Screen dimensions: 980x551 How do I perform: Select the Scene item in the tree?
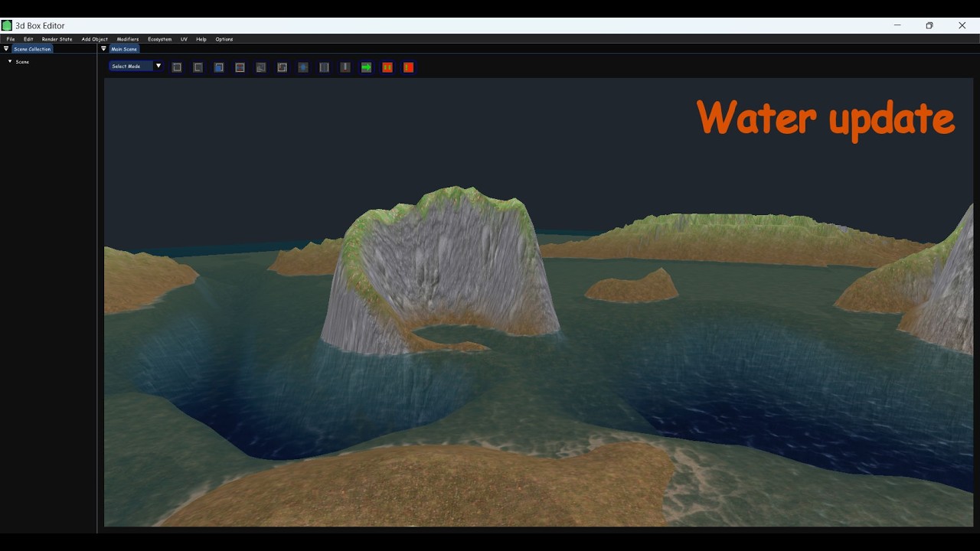[22, 62]
